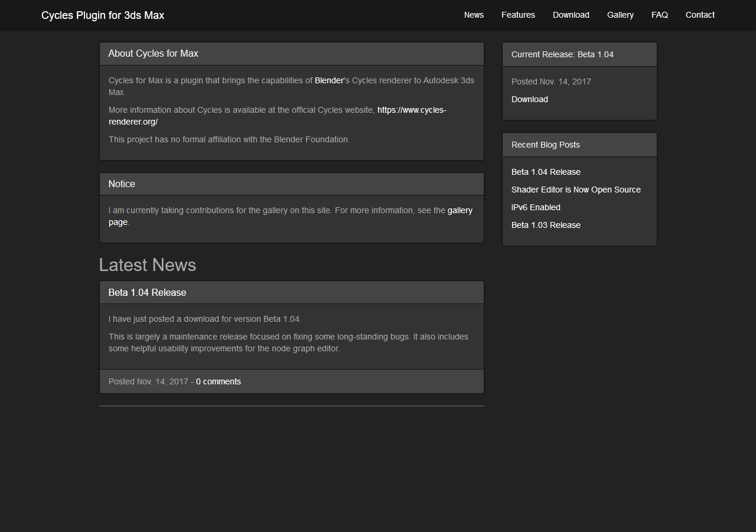Open the Features menu item
756x532 pixels.
518,15
